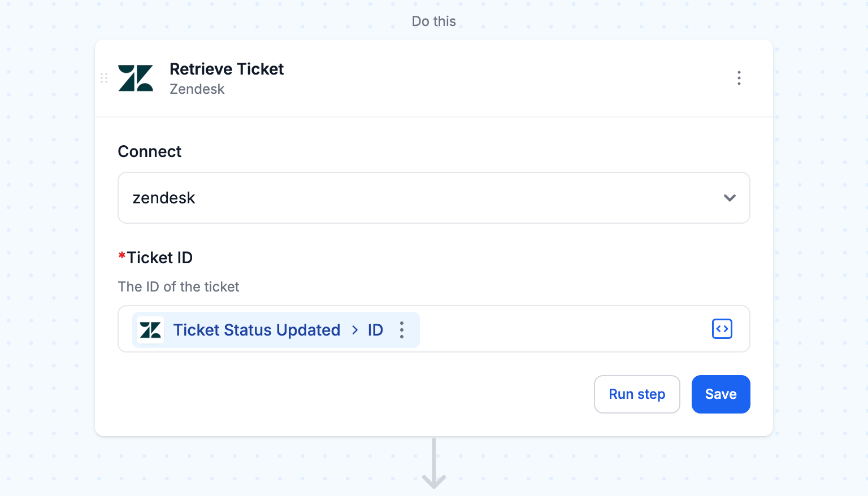The image size is (868, 496).
Task: Click the Retrieve Ticket step title
Action: tap(227, 69)
